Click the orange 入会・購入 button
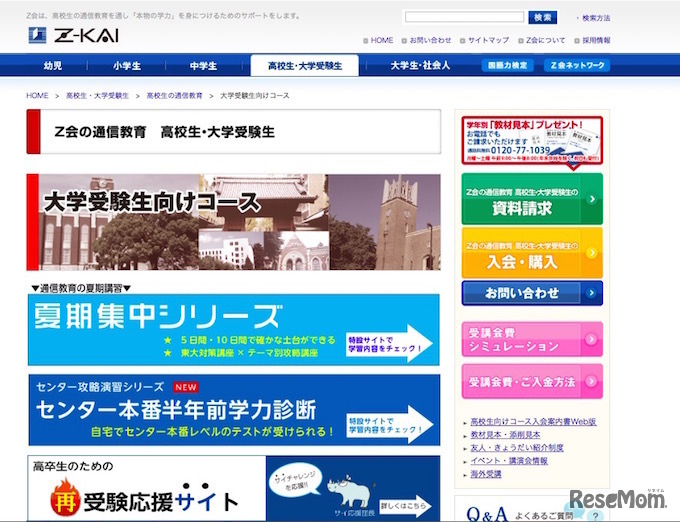680x522 pixels. coord(532,253)
